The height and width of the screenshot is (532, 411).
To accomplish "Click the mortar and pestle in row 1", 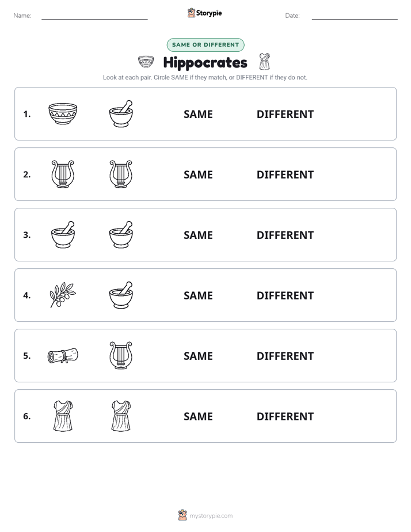I will (x=121, y=113).
